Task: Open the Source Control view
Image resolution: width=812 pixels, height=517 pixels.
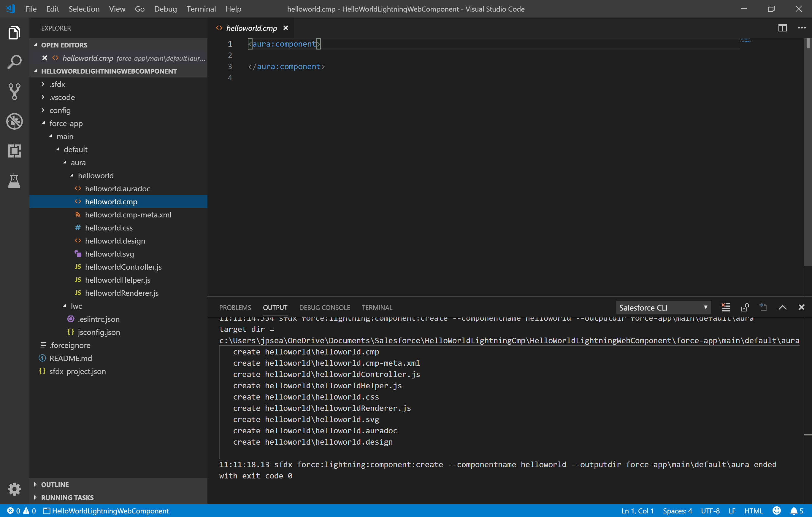Action: click(14, 91)
